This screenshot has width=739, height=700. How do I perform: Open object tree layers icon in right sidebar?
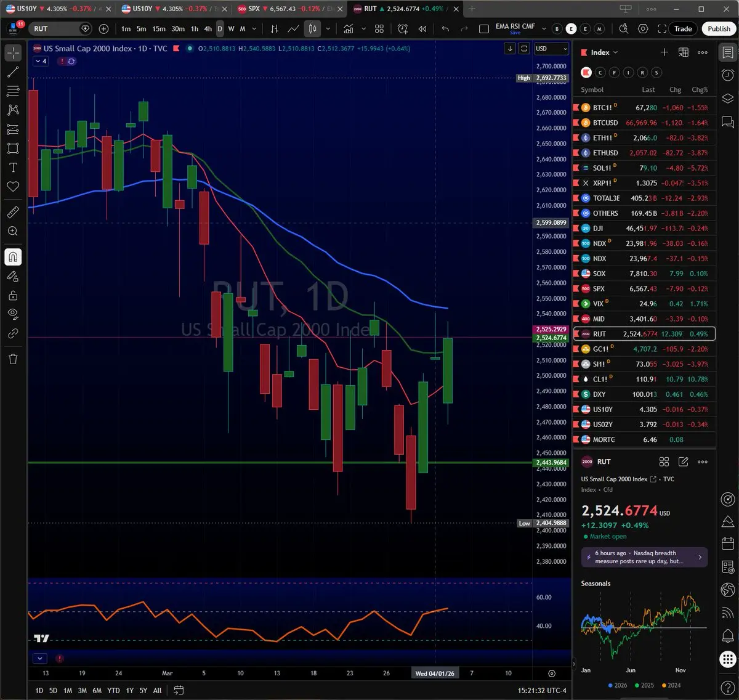[727, 99]
